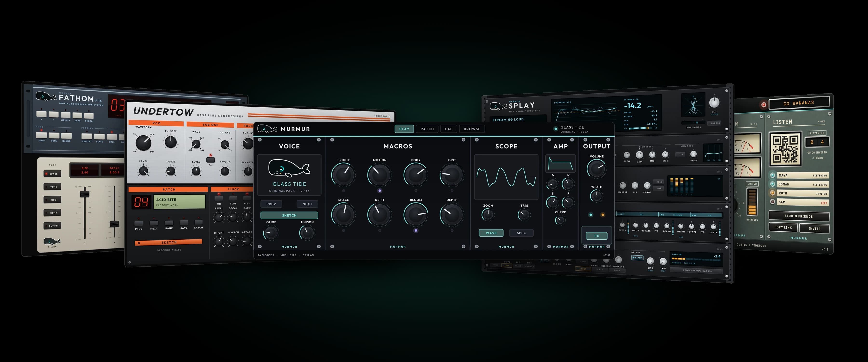Select SPACE page button on Fathom
The width and height of the screenshot is (868, 362).
[x=52, y=174]
